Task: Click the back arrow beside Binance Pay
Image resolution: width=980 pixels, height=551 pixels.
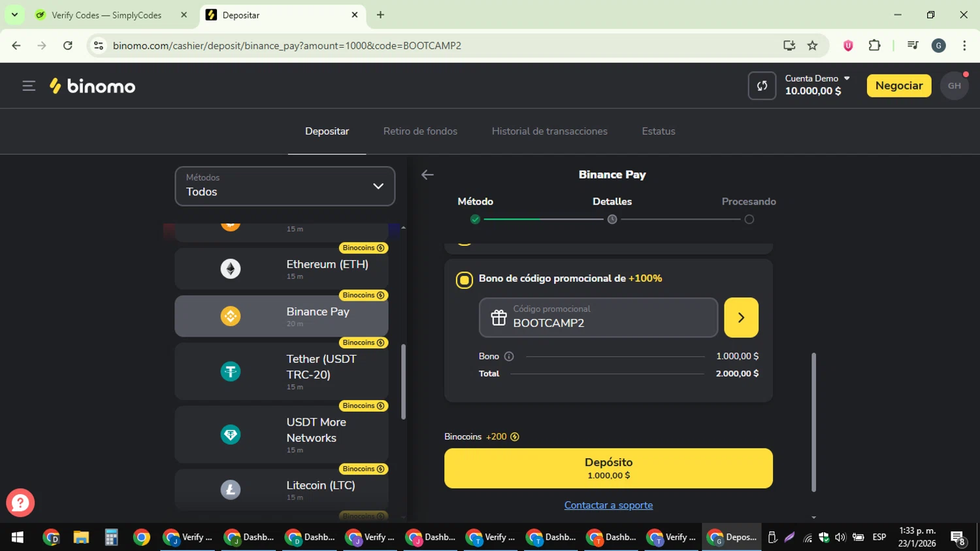Action: coord(427,175)
